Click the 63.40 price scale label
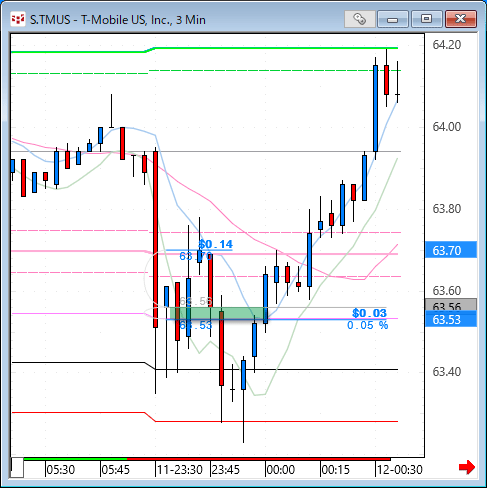Screen dimensions: 487x488 click(447, 371)
